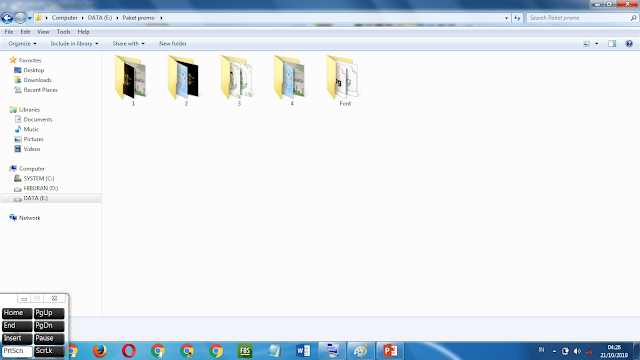Image resolution: width=640 pixels, height=360 pixels.
Task: Open Paint from the taskbar
Action: point(361,351)
